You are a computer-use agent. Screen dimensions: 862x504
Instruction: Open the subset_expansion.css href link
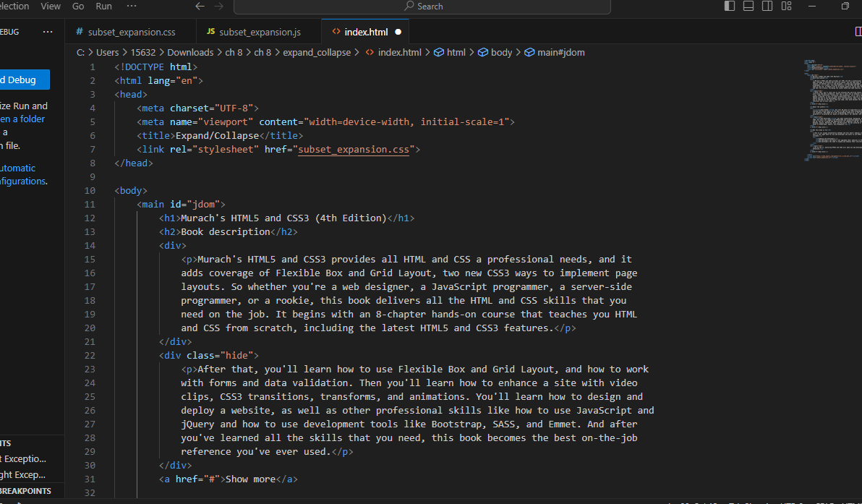click(x=354, y=150)
